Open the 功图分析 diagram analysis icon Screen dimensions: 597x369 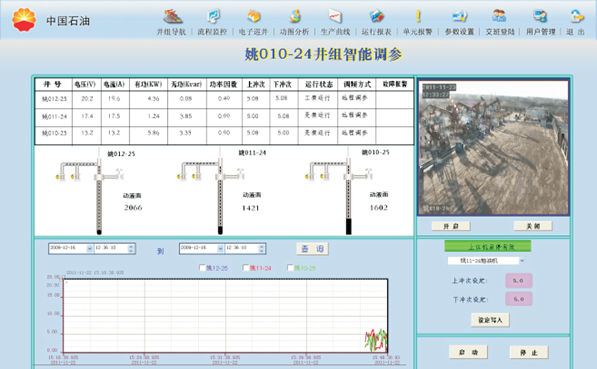click(295, 16)
